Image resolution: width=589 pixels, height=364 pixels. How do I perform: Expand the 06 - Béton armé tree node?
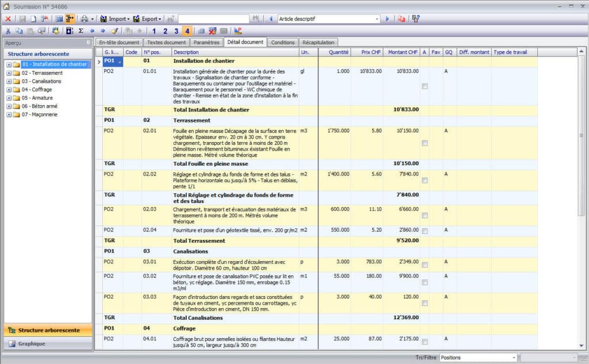pyautogui.click(x=9, y=106)
